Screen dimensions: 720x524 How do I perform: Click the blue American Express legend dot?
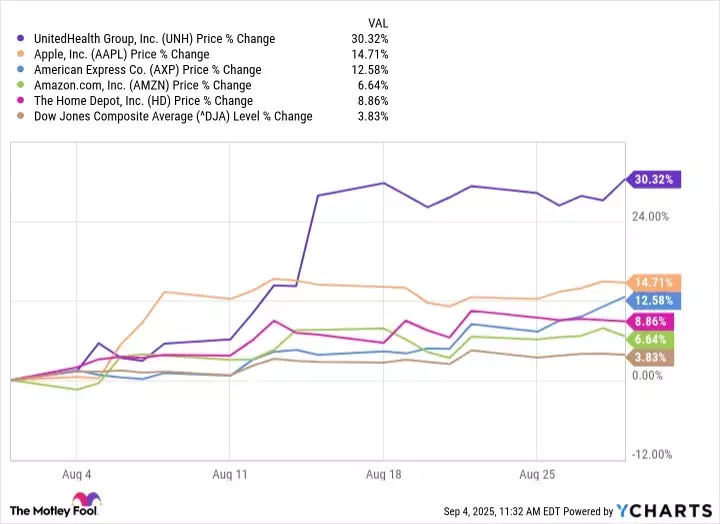click(22, 70)
